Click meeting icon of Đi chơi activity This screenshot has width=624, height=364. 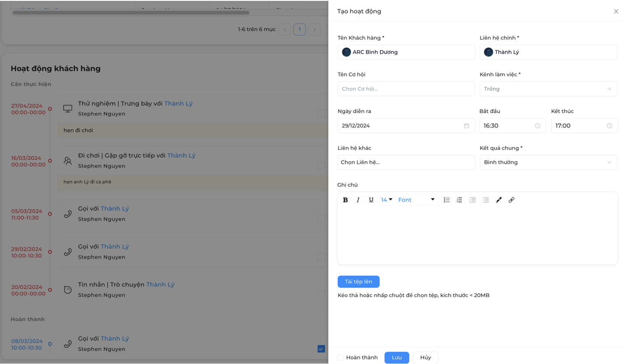click(x=67, y=161)
